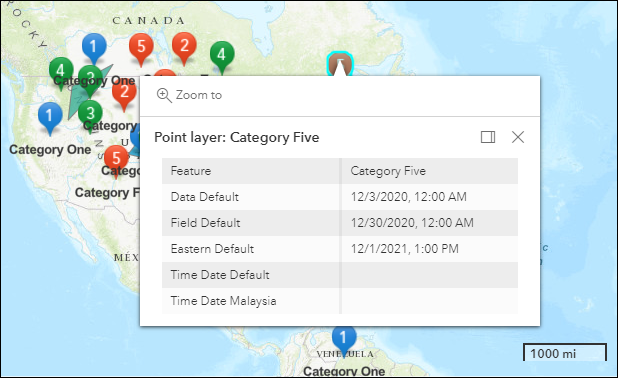Select the Time Date Malaysia row label

coord(223,301)
